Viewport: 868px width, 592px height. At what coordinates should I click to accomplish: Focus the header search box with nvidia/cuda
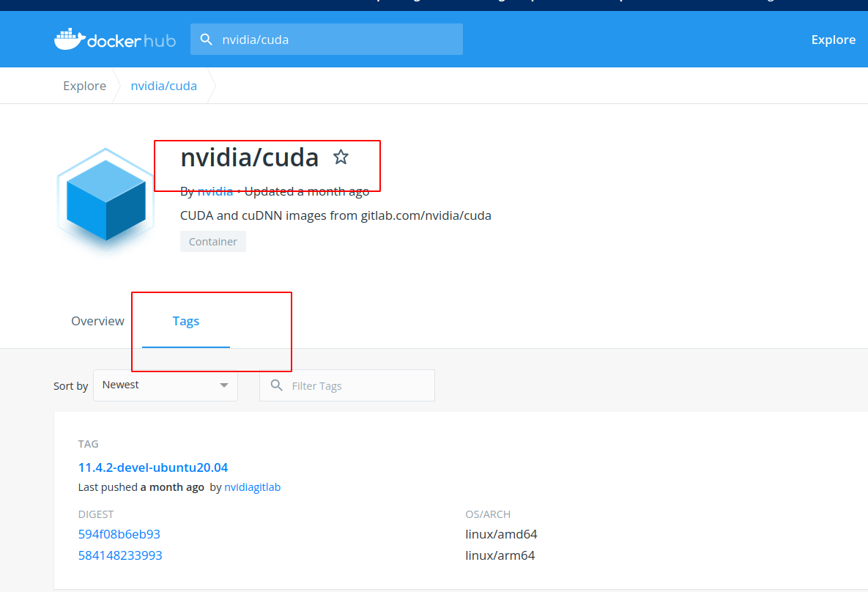[x=327, y=40]
